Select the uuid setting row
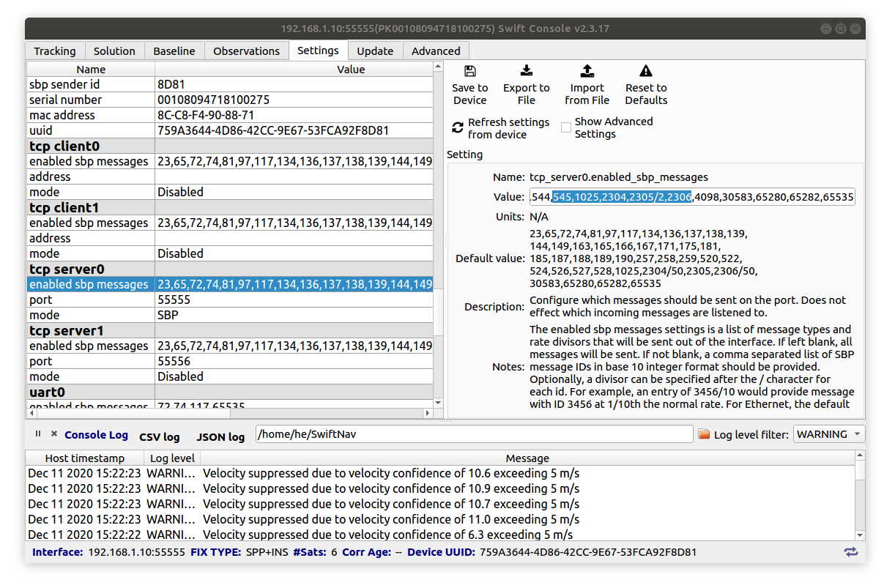The image size is (895, 588). tap(230, 130)
